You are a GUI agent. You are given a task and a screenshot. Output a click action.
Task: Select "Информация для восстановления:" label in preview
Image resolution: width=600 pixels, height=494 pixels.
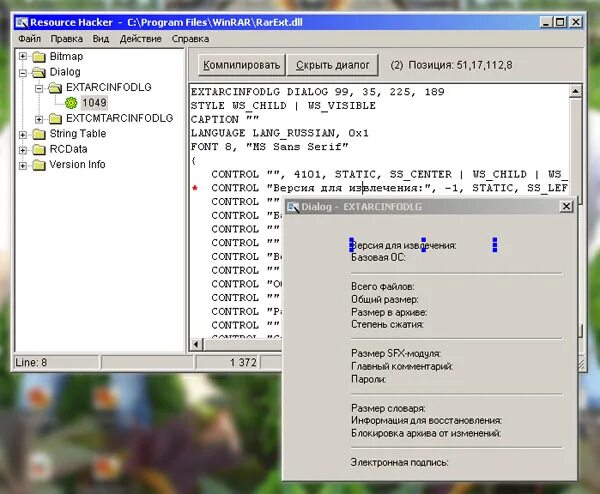tap(426, 421)
